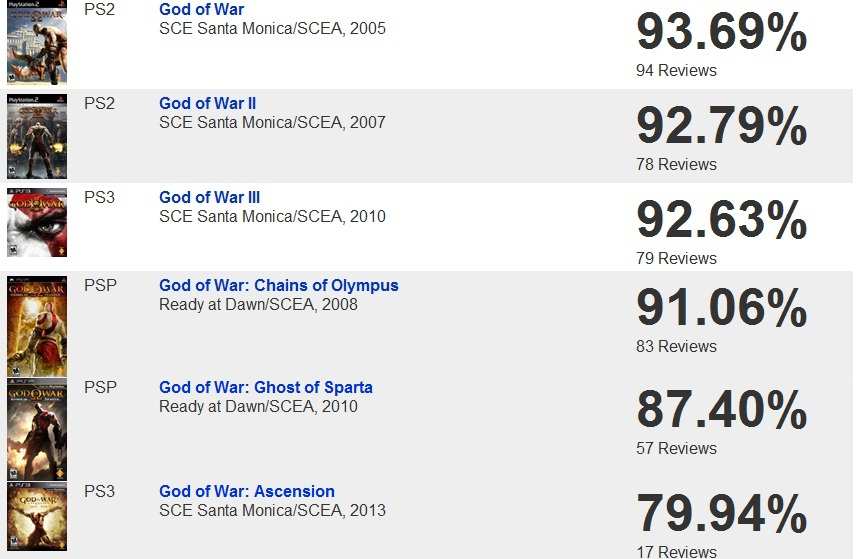Click the 83 Reviews count text
The image size is (860, 559).
[676, 346]
